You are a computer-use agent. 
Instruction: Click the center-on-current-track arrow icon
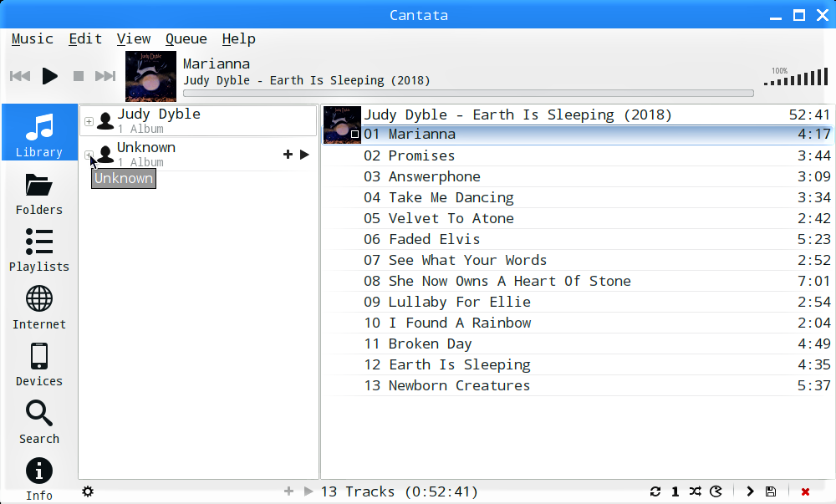750,491
